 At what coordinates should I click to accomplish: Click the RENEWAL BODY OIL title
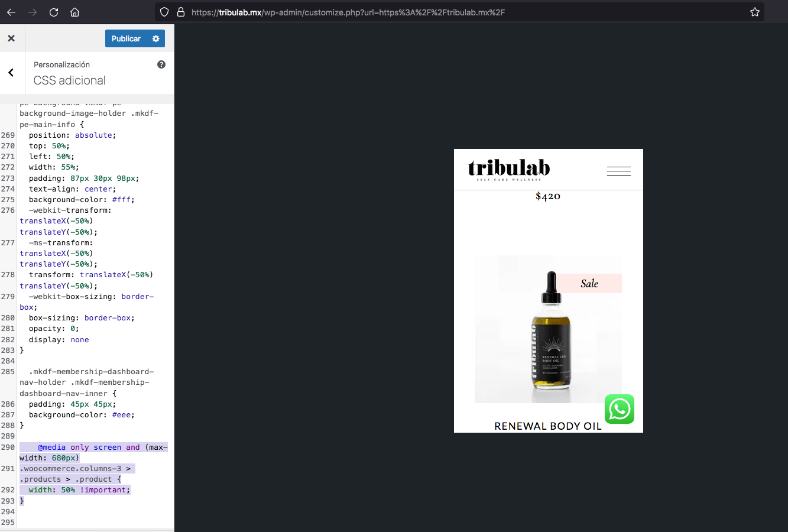coord(548,426)
